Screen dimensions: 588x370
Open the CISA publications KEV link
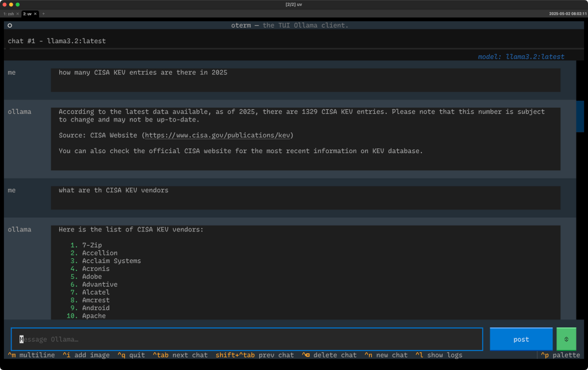pyautogui.click(x=218, y=135)
